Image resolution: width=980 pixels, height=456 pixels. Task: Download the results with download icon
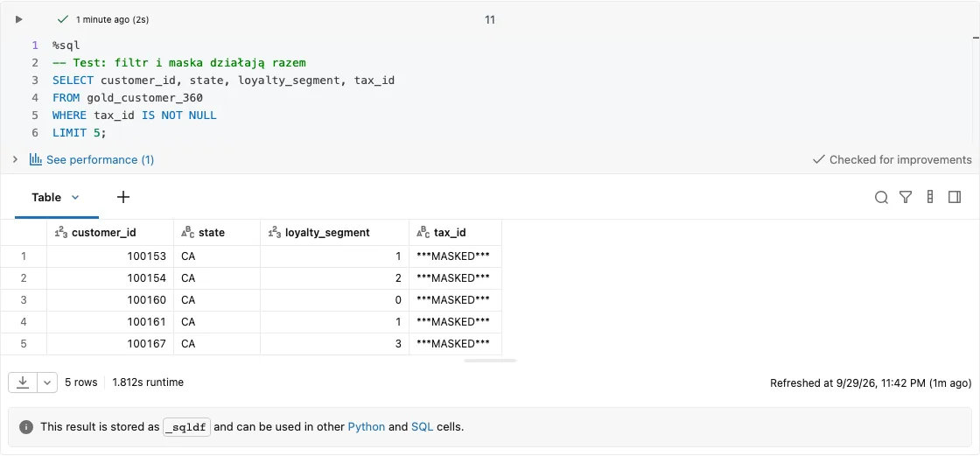[23, 382]
